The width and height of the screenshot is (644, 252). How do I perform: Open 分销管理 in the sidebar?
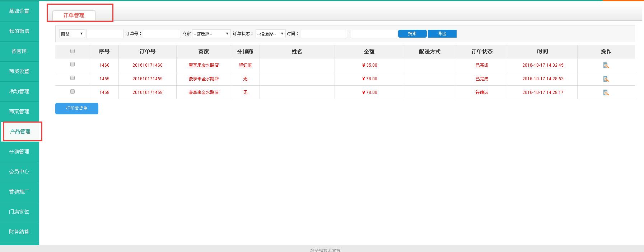tap(19, 152)
